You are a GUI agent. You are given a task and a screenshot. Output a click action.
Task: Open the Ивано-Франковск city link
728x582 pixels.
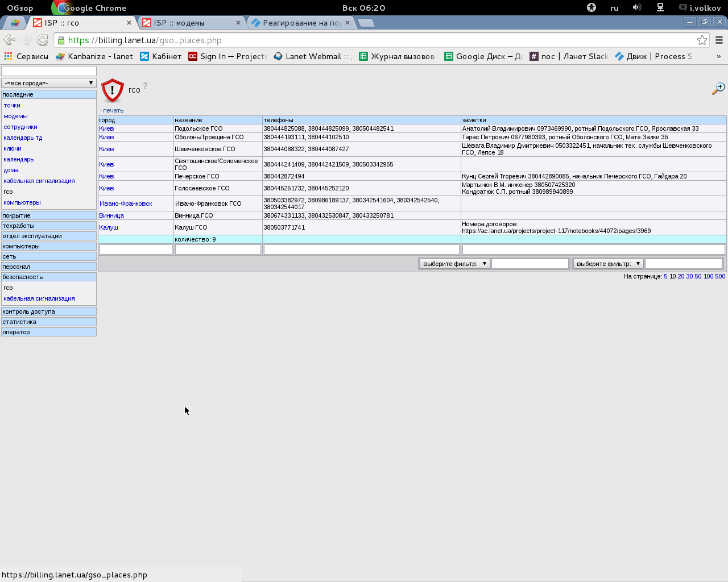pyautogui.click(x=126, y=203)
